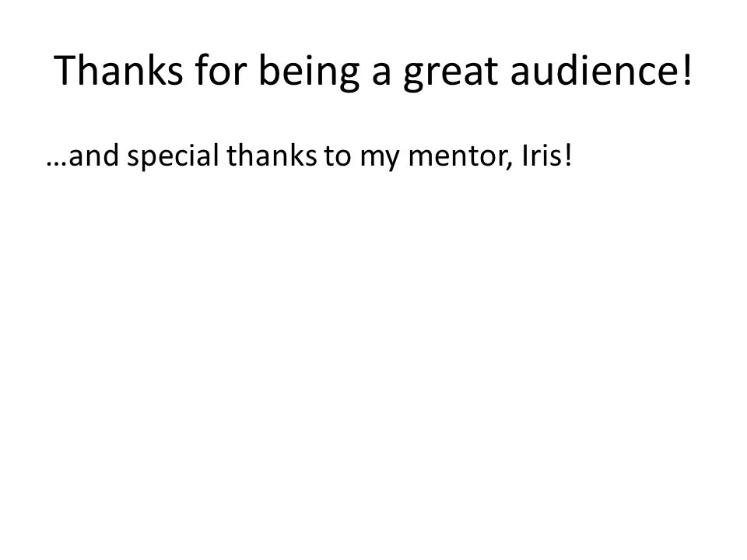Click the slide title text
The width and height of the screenshot is (747, 560).
click(x=373, y=71)
